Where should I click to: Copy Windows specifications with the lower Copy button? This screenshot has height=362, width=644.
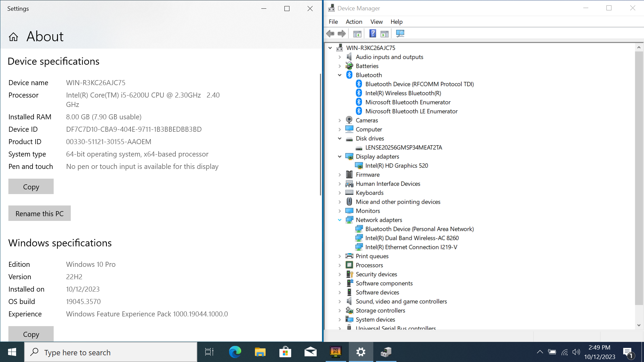(x=31, y=334)
